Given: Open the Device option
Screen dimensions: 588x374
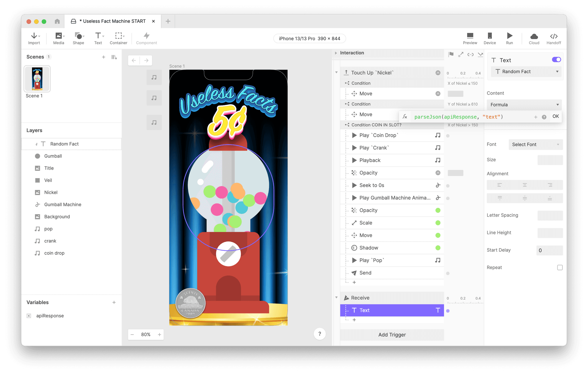Looking at the screenshot, I should 490,39.
